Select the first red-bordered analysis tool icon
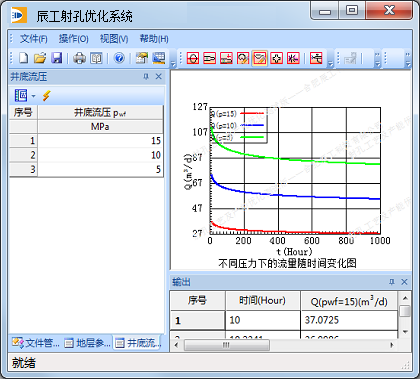Viewport: 420px width, 380px height. tap(193, 58)
